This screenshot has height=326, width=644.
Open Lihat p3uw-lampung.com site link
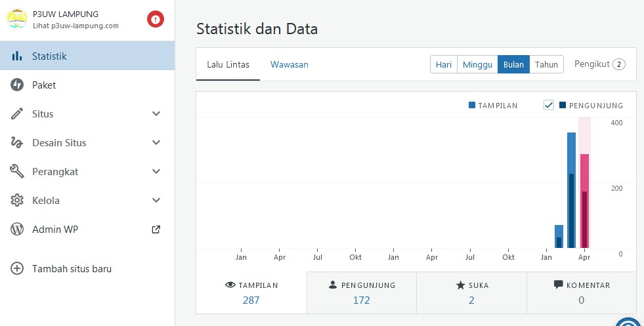point(76,26)
